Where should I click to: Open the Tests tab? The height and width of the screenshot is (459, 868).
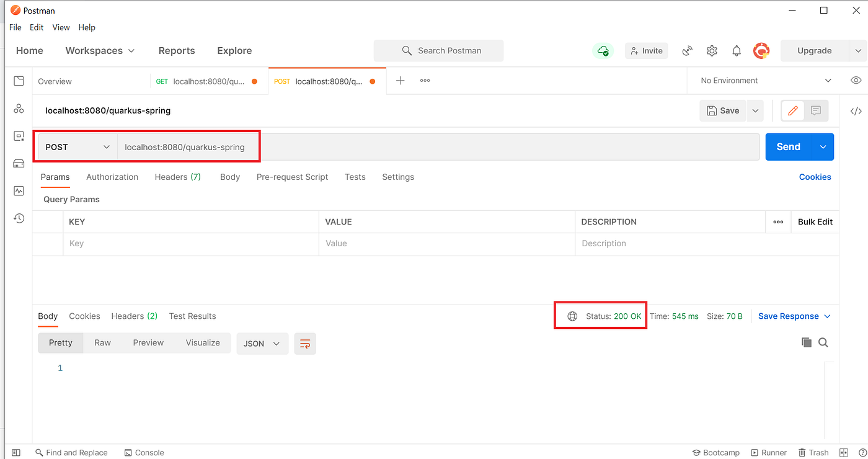tap(355, 177)
